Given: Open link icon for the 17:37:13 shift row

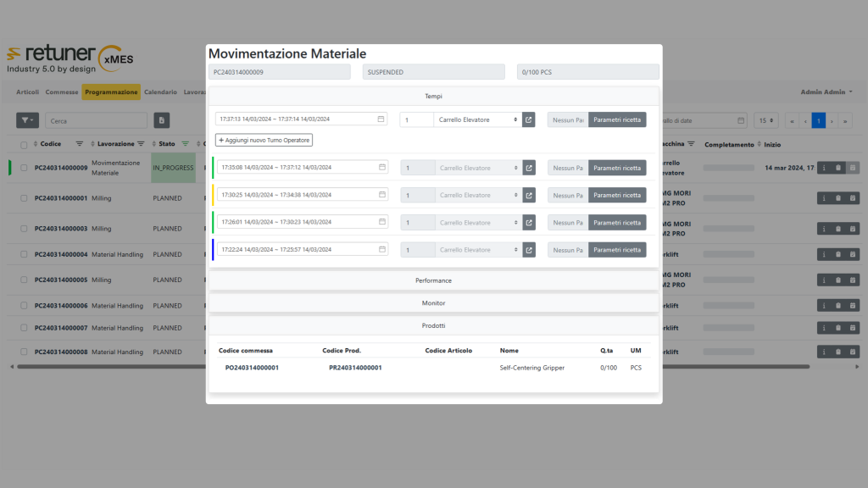Looking at the screenshot, I should coord(529,119).
